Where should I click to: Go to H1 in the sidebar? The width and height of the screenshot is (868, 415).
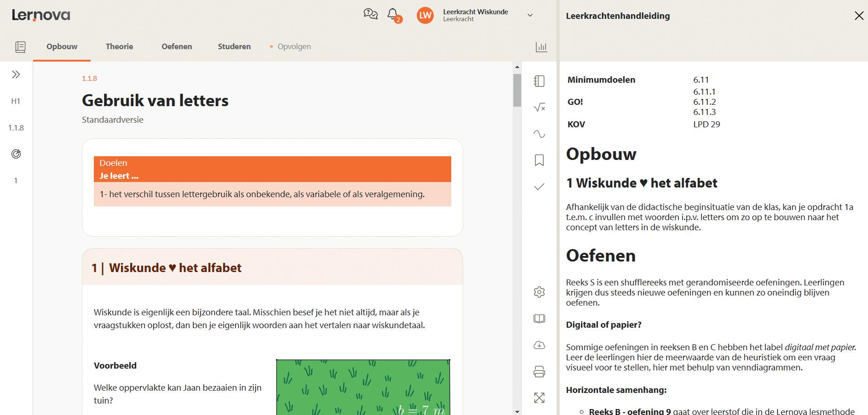coord(16,101)
